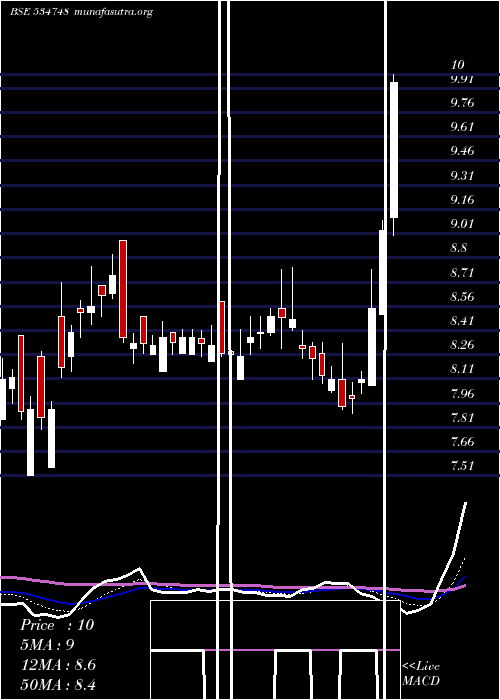500x700 pixels.
Task: Click the price axis label 8.26
Action: pos(462,345)
